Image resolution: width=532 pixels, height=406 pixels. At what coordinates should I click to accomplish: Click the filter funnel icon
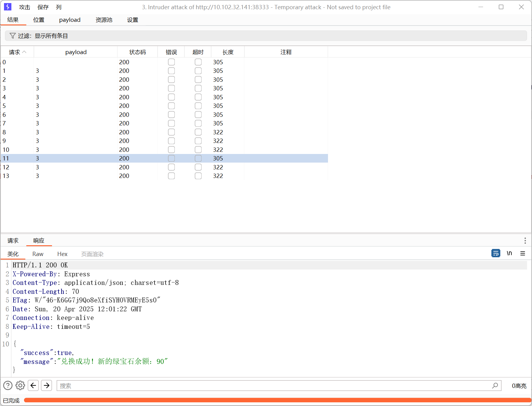(12, 36)
